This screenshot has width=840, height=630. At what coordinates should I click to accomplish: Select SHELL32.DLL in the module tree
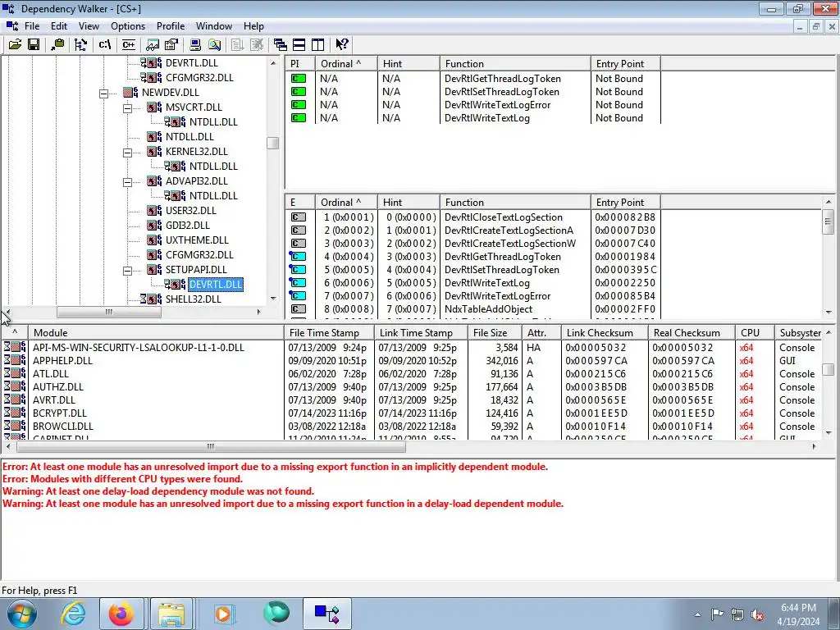pyautogui.click(x=193, y=299)
